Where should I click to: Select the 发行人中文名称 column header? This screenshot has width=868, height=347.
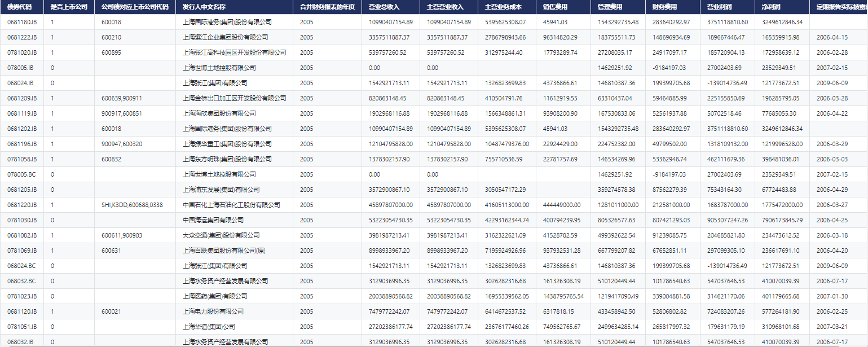point(235,7)
